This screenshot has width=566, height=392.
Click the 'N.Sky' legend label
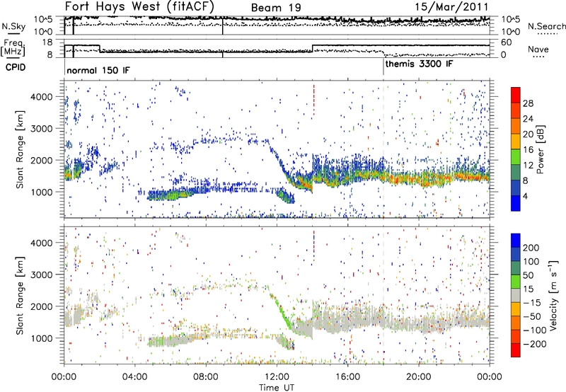coord(13,26)
